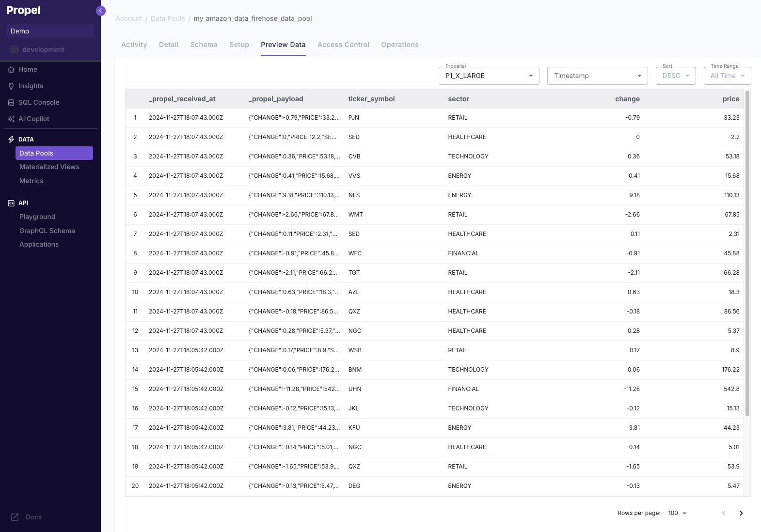Click the AI Copilot sparkle icon
Screen dimensions: 761x532
click(x=11, y=119)
